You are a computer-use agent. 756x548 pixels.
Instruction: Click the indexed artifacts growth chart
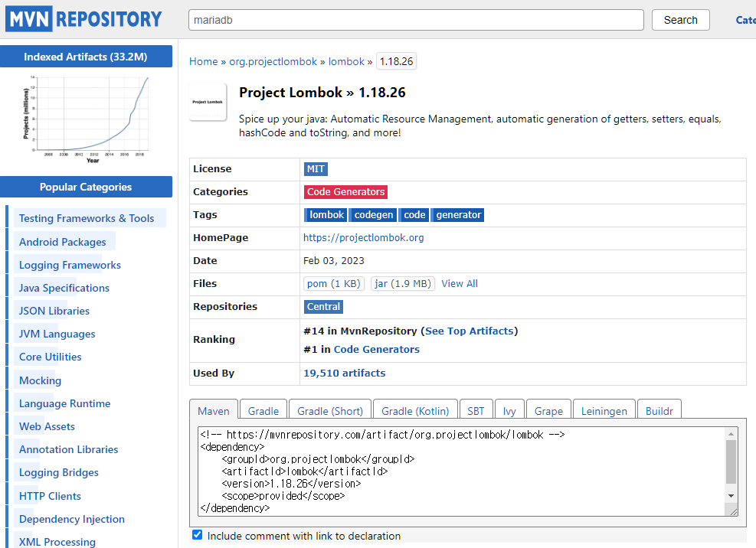[x=87, y=119]
